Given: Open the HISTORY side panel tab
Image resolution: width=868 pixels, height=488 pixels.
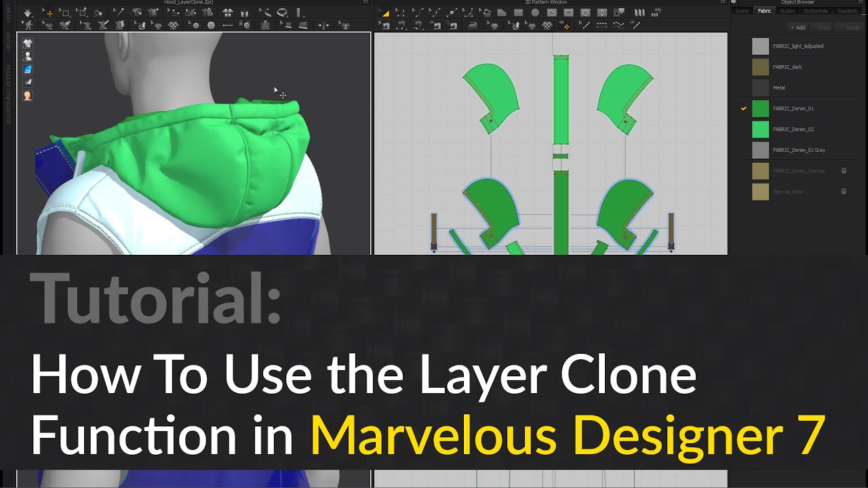Looking at the screenshot, I should 8,42.
